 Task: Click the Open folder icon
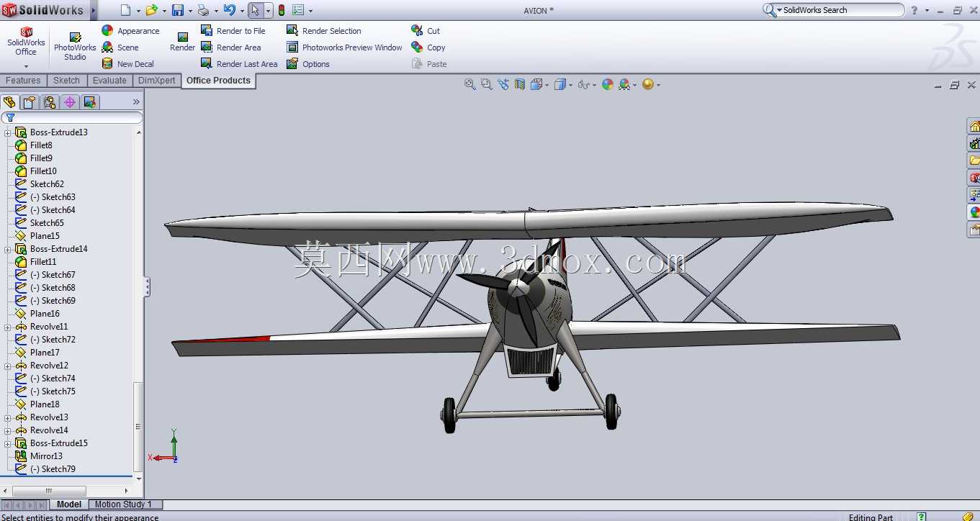tap(151, 10)
